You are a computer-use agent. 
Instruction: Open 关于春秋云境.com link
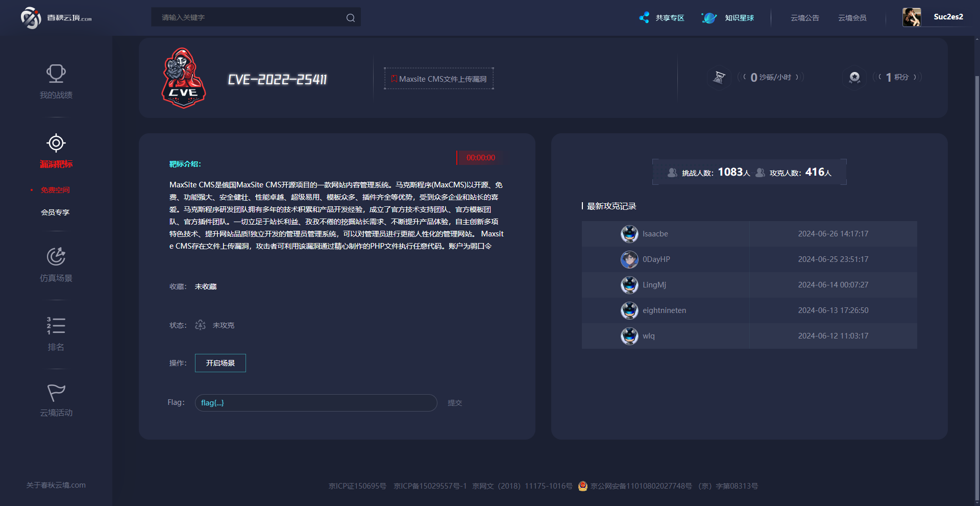coord(56,485)
